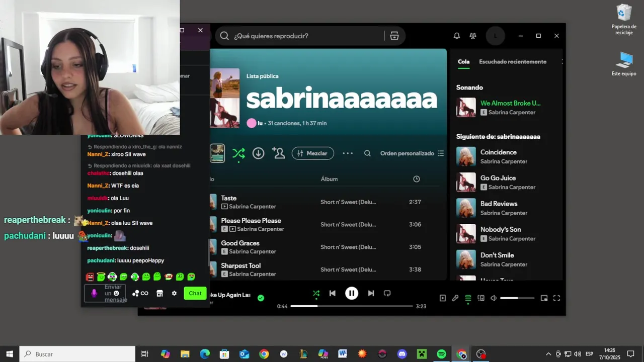Click the Mezclar button

pos(312,153)
